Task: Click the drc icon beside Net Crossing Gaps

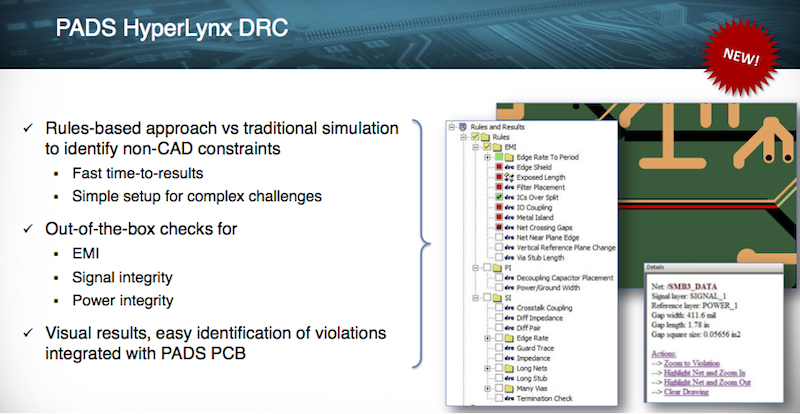Action: [509, 228]
